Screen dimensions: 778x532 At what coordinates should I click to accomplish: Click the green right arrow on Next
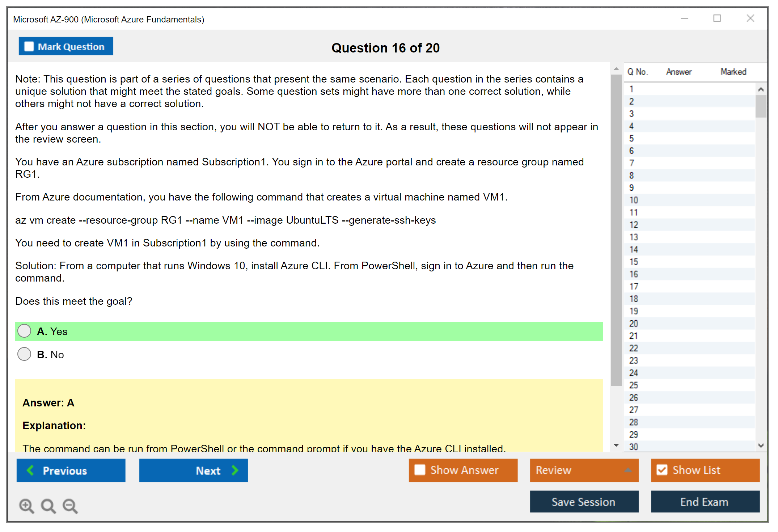[x=235, y=470]
